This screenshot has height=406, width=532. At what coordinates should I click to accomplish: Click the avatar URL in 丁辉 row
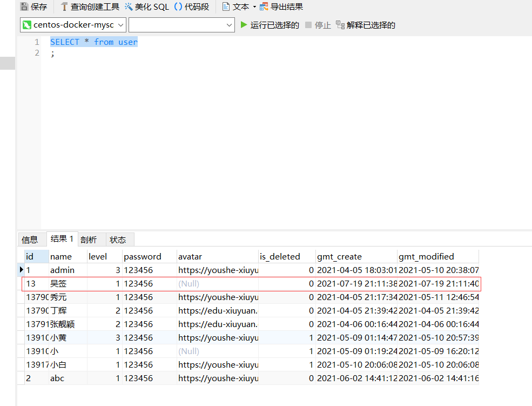pos(218,311)
